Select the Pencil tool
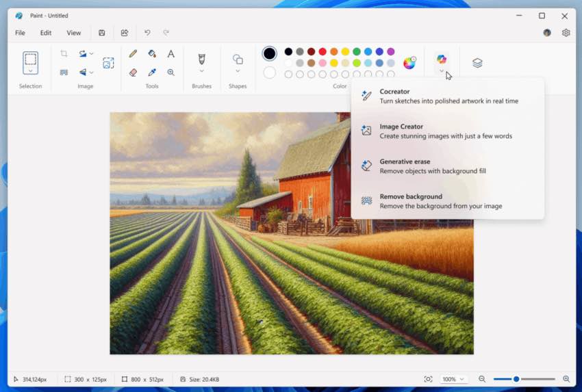Screen dimensions: 582x392 133,53
